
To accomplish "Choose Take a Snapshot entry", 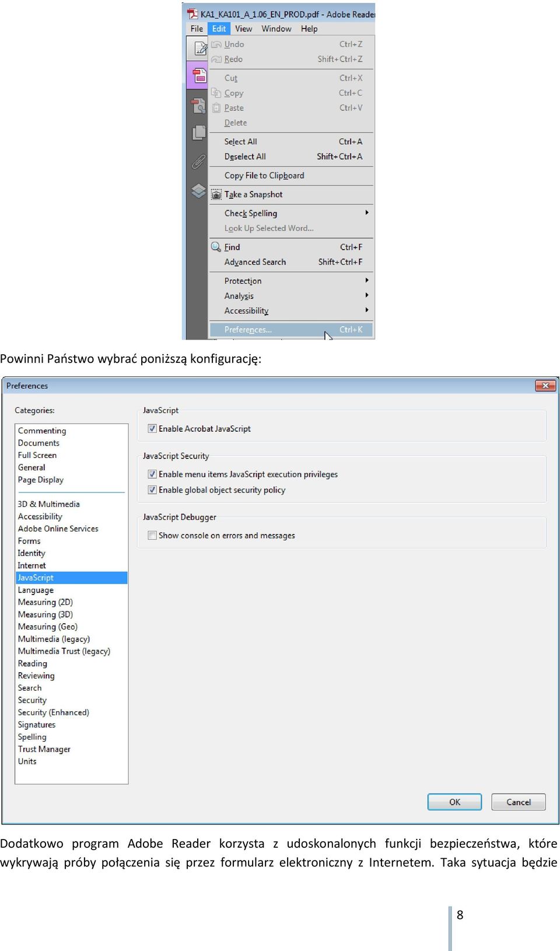I will pos(291,195).
